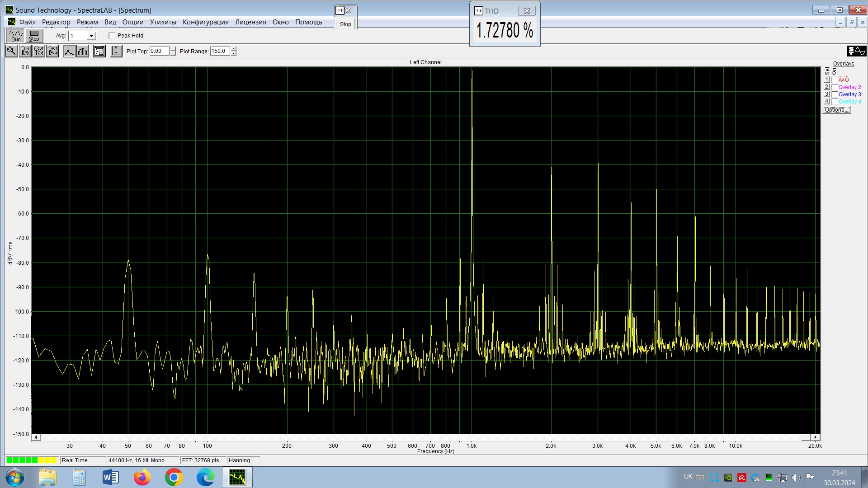Enable the Peak Hold checkbox
The height and width of the screenshot is (488, 868).
pos(112,36)
